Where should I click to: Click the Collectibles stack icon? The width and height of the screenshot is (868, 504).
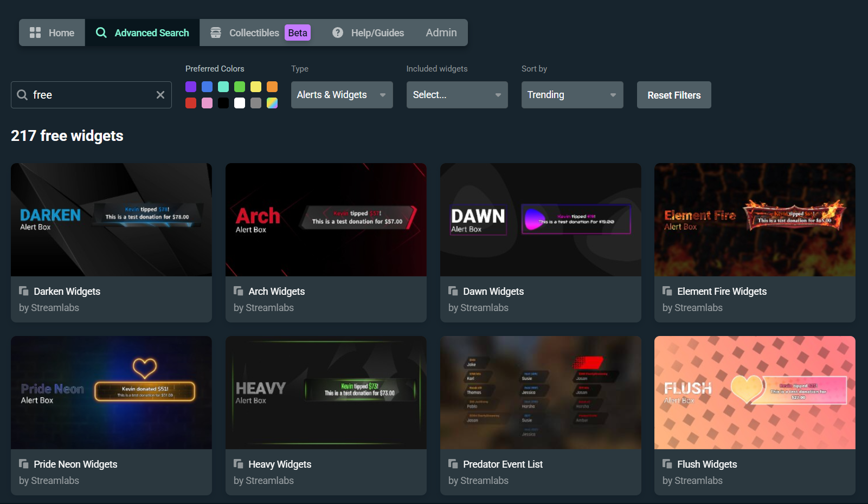pos(215,33)
